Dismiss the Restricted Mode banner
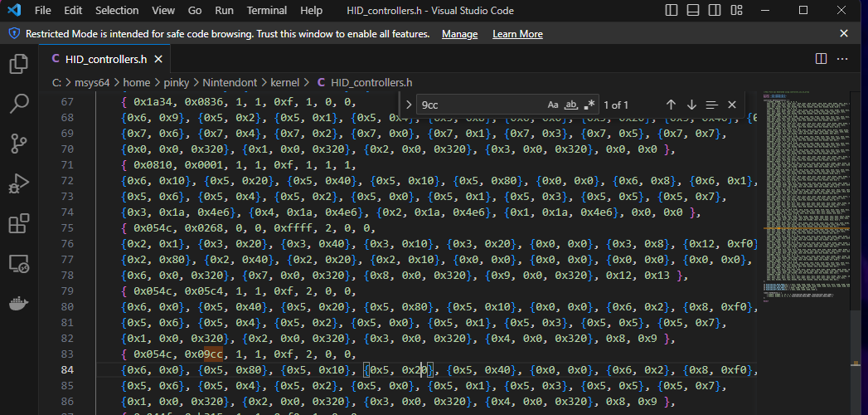Screen dimensions: 868x415 click(x=844, y=34)
